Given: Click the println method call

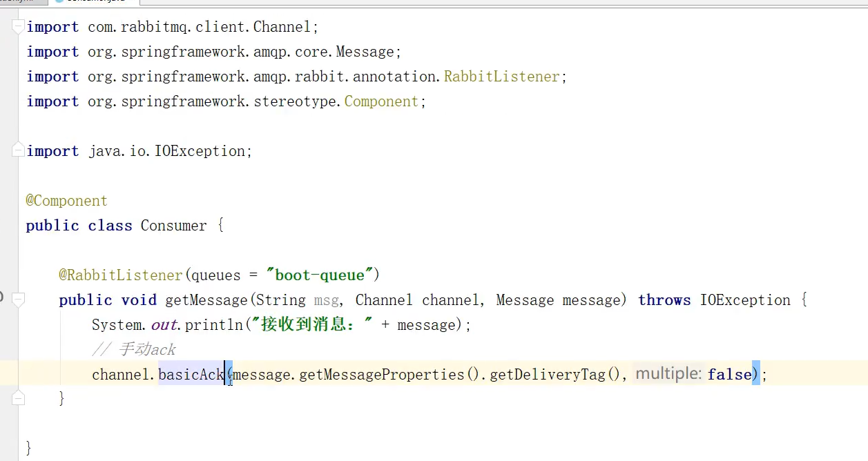Looking at the screenshot, I should coord(213,325).
